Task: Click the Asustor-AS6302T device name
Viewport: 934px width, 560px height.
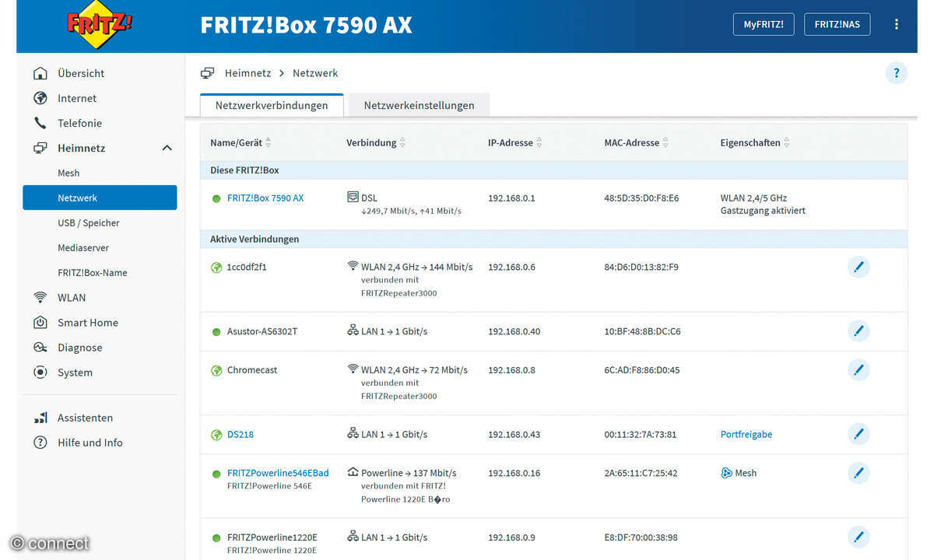Action: click(262, 331)
